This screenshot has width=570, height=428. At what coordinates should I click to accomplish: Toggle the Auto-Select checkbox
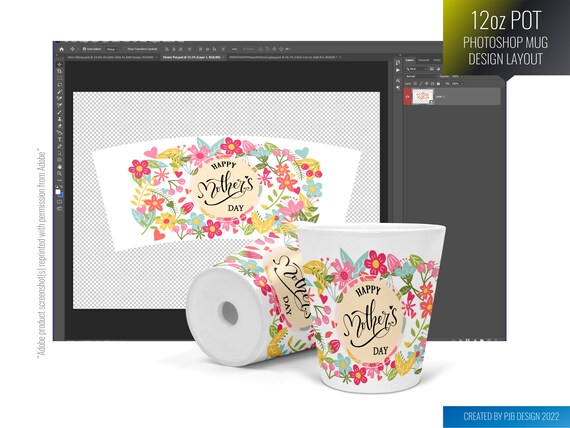(84, 49)
